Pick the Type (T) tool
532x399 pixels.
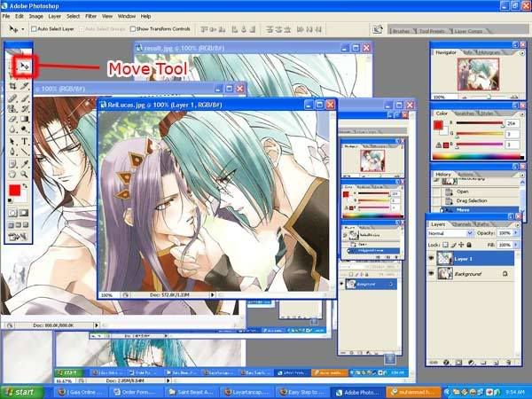25,142
